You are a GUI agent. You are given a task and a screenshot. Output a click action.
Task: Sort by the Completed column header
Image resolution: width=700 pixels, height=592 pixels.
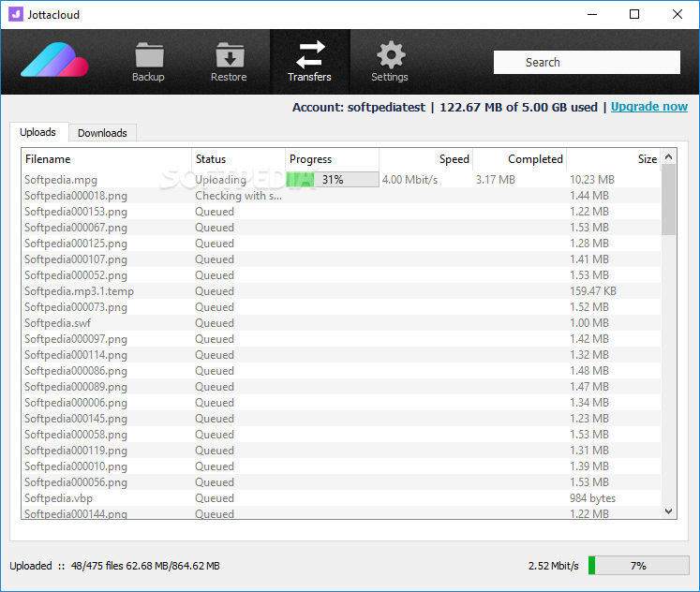(x=520, y=159)
